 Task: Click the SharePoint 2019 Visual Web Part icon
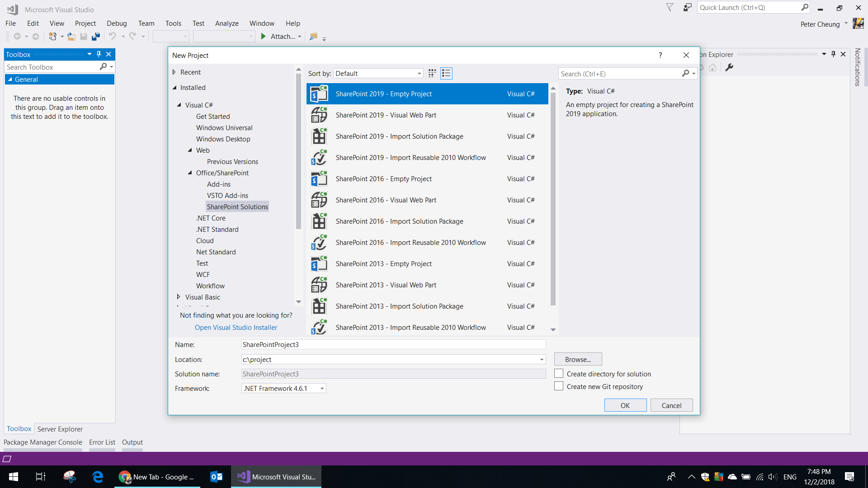click(x=319, y=115)
